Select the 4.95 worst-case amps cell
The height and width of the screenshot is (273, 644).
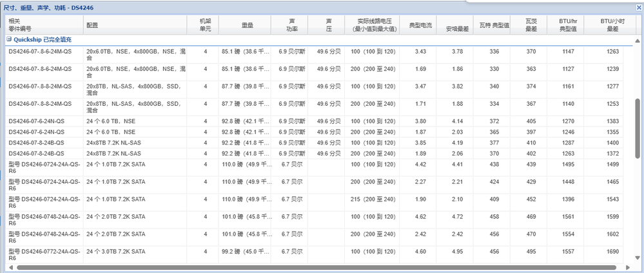click(458, 252)
